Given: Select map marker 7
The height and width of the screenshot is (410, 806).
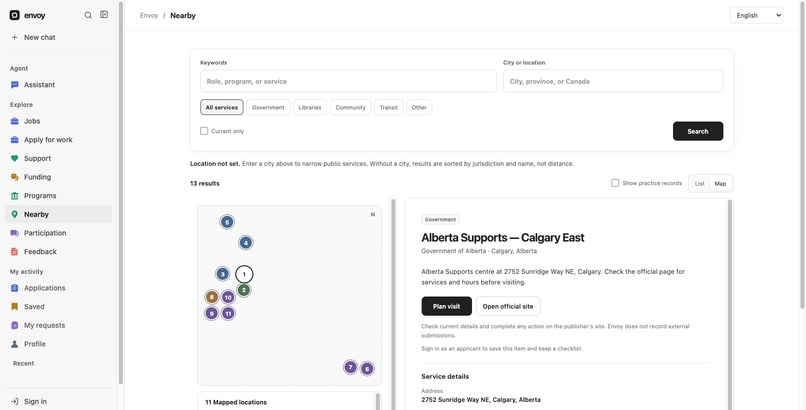Looking at the screenshot, I should click(350, 367).
